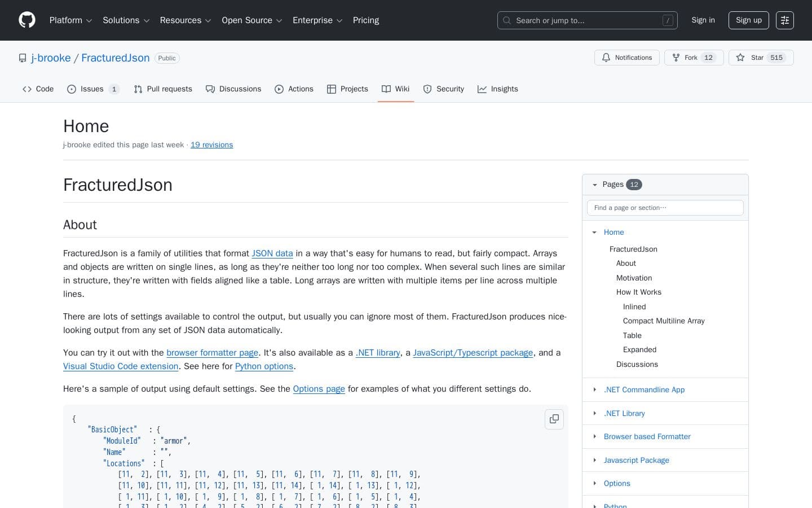Collapse the Home page tree
The height and width of the screenshot is (508, 812).
point(594,233)
